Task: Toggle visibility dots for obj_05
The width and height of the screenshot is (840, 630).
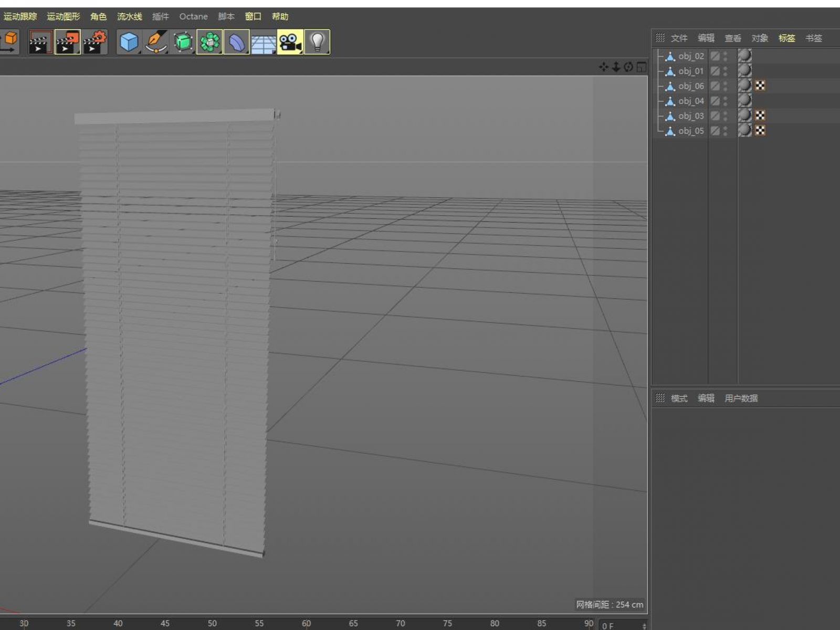Action: 726,131
